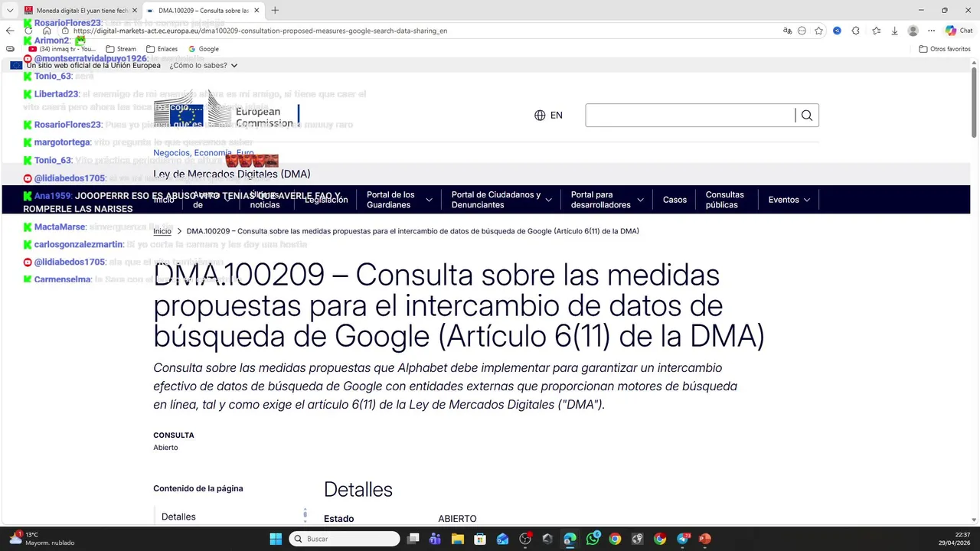Go back with the browser back arrow
Viewport: 980px width, 551px height.
click(x=10, y=31)
